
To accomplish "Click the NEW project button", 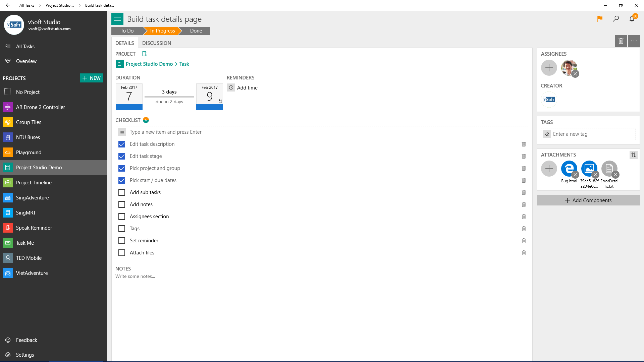I will [91, 78].
